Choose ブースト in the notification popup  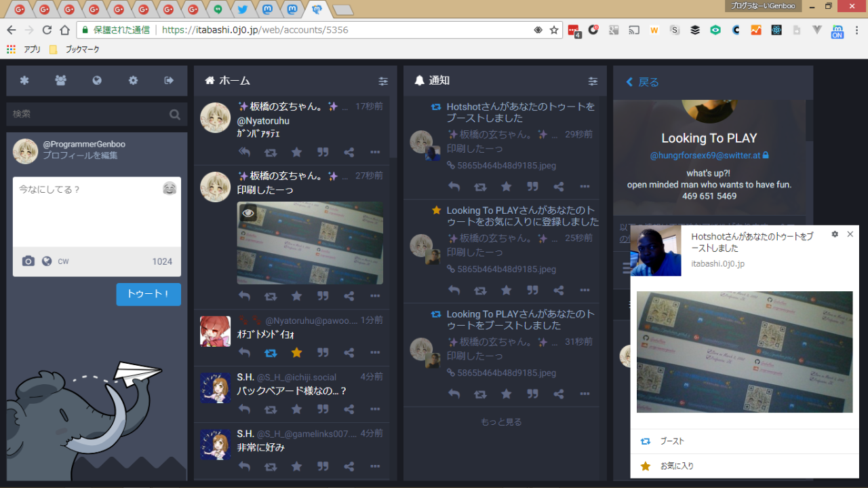pyautogui.click(x=672, y=441)
